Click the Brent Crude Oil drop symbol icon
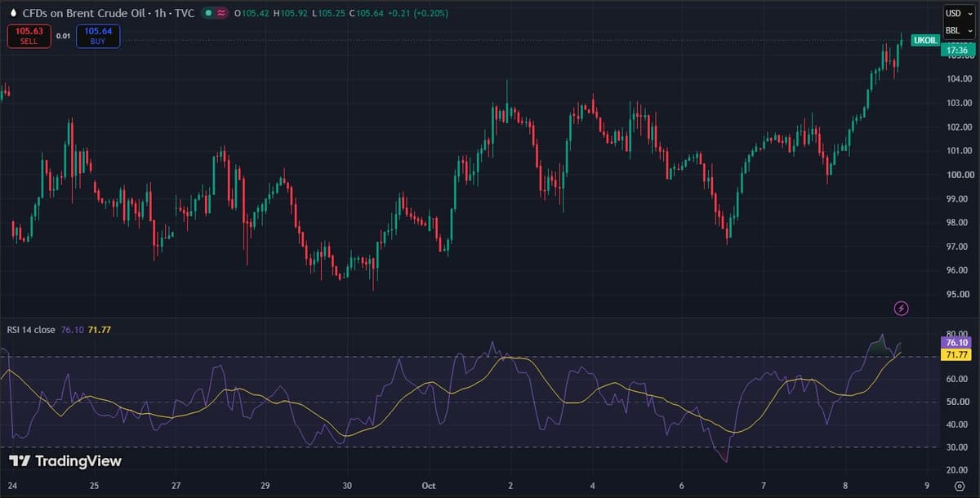 tap(11, 13)
